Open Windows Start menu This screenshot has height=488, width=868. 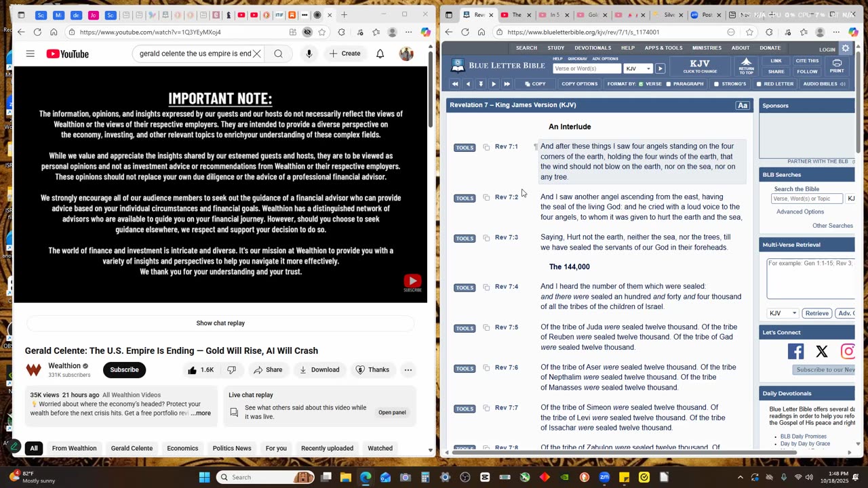click(x=204, y=477)
